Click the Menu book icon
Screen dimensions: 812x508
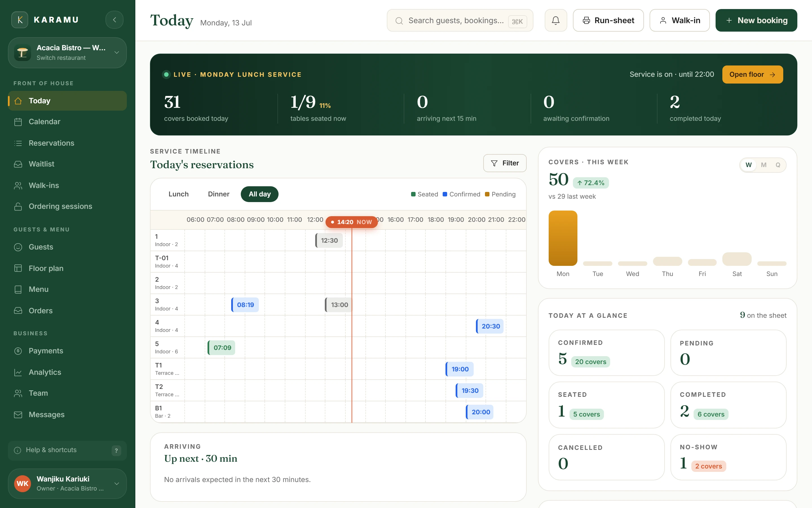coord(18,289)
